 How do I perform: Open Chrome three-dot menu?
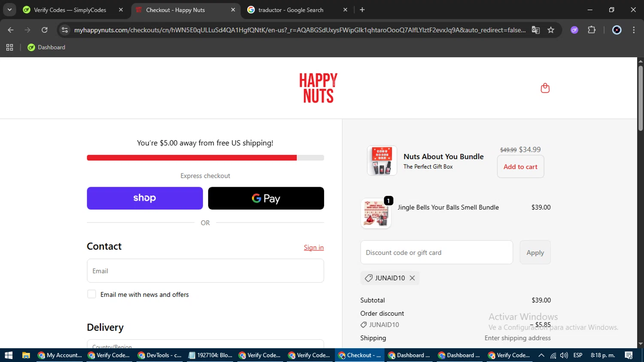(634, 30)
